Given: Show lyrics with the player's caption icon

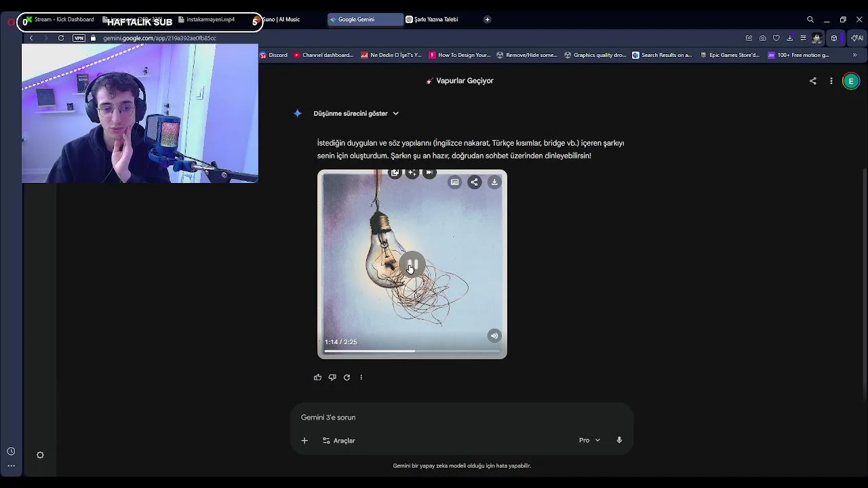Looking at the screenshot, I should pyautogui.click(x=454, y=182).
